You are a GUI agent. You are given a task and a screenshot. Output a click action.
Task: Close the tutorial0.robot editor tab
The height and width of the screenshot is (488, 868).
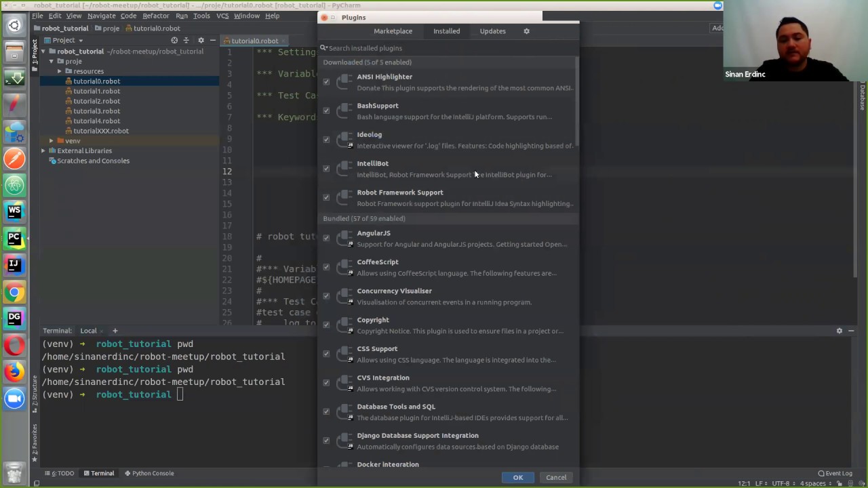(x=283, y=41)
